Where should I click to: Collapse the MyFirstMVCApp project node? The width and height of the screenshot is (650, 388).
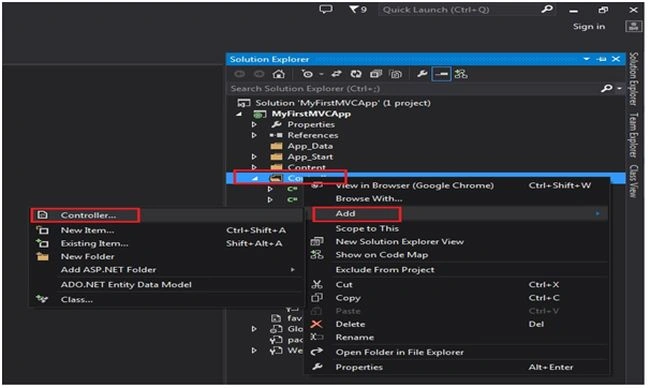click(239, 114)
